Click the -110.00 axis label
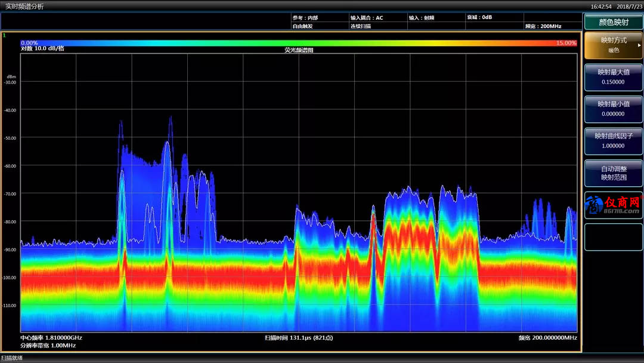 (x=9, y=306)
